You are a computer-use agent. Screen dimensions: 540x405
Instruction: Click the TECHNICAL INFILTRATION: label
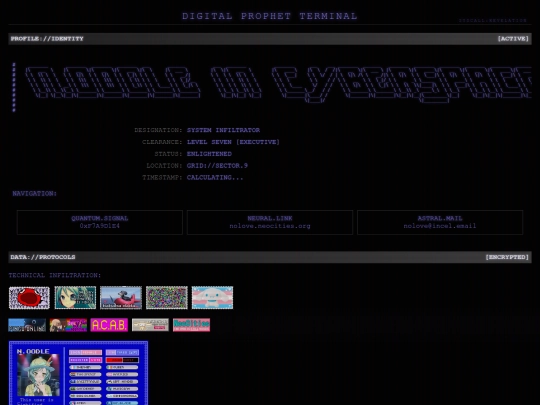(55, 275)
